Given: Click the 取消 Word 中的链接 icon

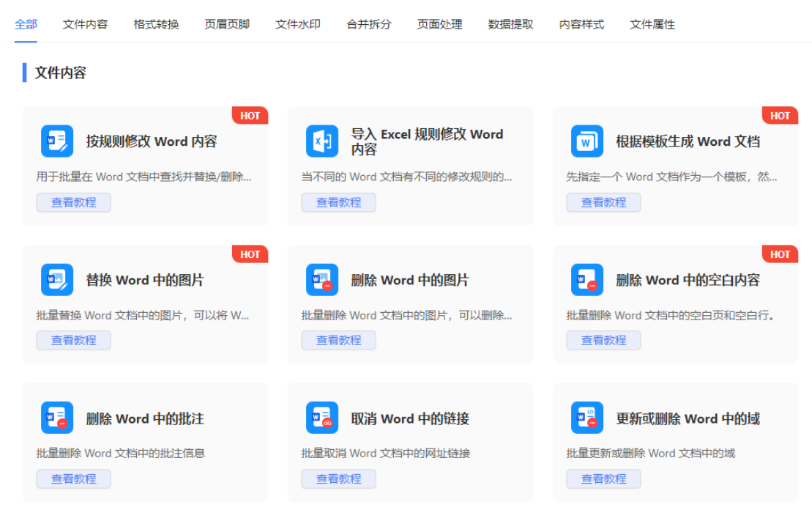Looking at the screenshot, I should coord(322,418).
